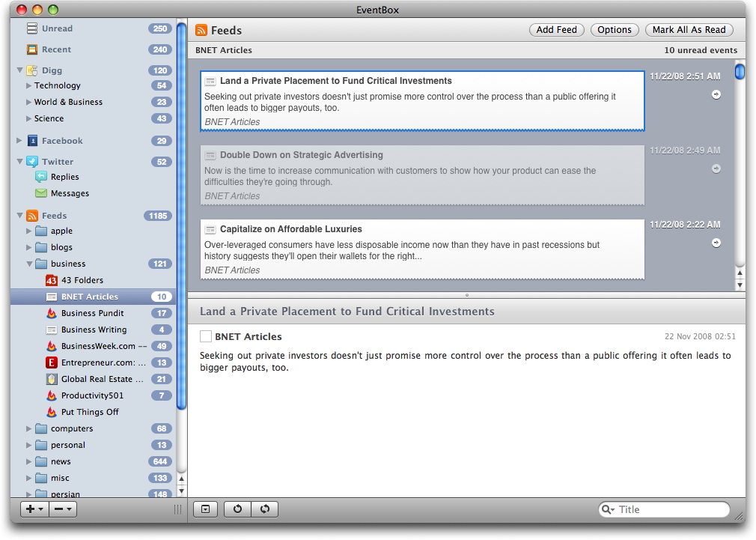Open the add (+) dropdown menu
756x540 pixels.
[34, 509]
